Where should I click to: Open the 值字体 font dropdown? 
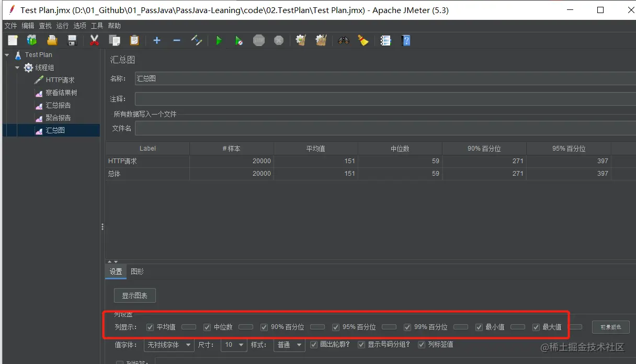coord(168,345)
